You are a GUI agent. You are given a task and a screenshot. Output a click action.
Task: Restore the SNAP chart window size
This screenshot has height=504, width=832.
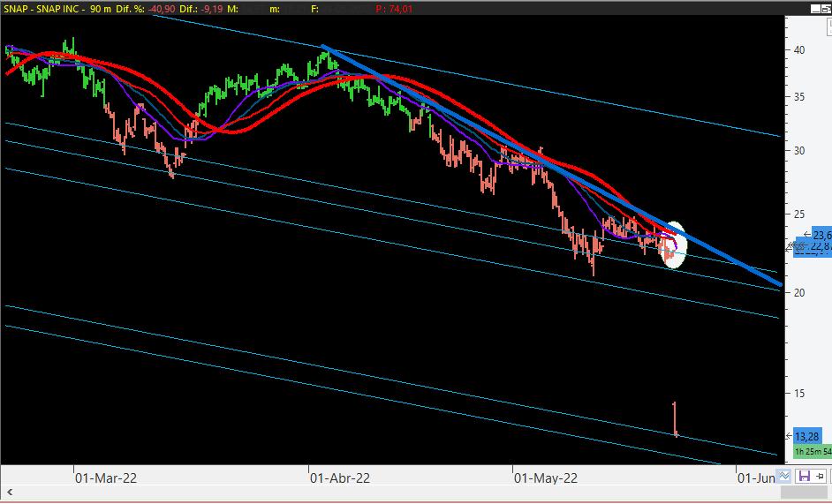click(x=828, y=9)
